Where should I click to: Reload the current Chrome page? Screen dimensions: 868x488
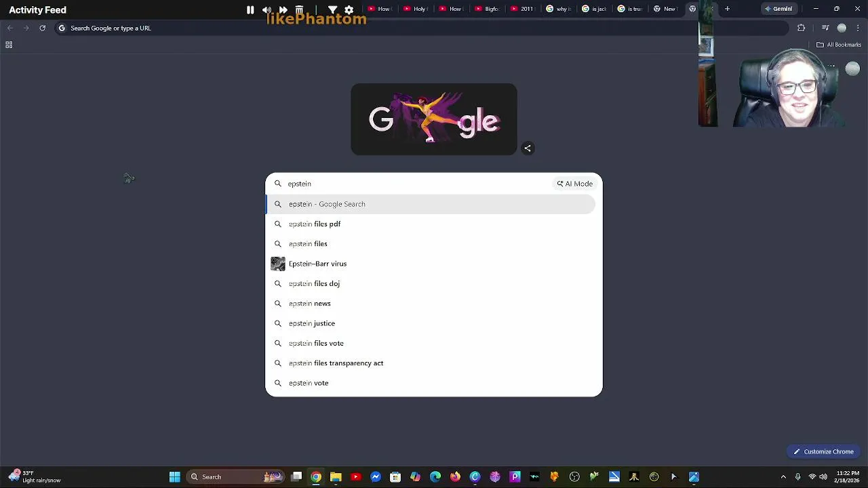point(42,28)
